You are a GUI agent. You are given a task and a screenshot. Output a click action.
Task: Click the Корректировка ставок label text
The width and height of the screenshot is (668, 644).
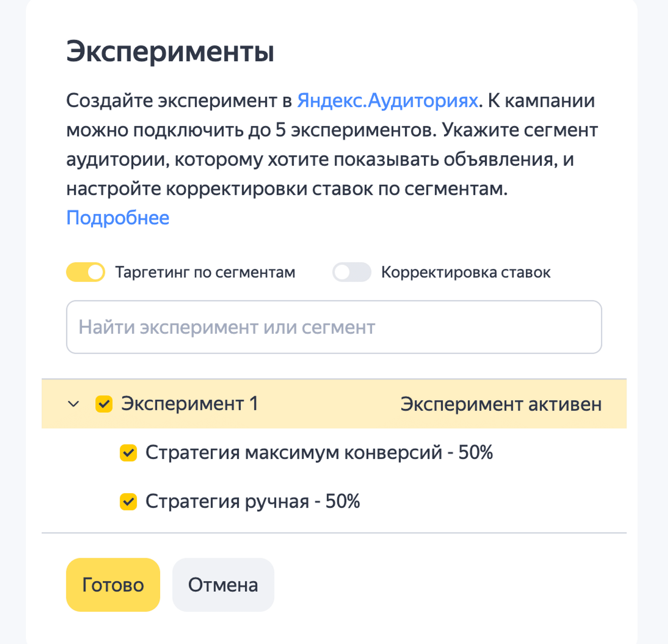466,272
